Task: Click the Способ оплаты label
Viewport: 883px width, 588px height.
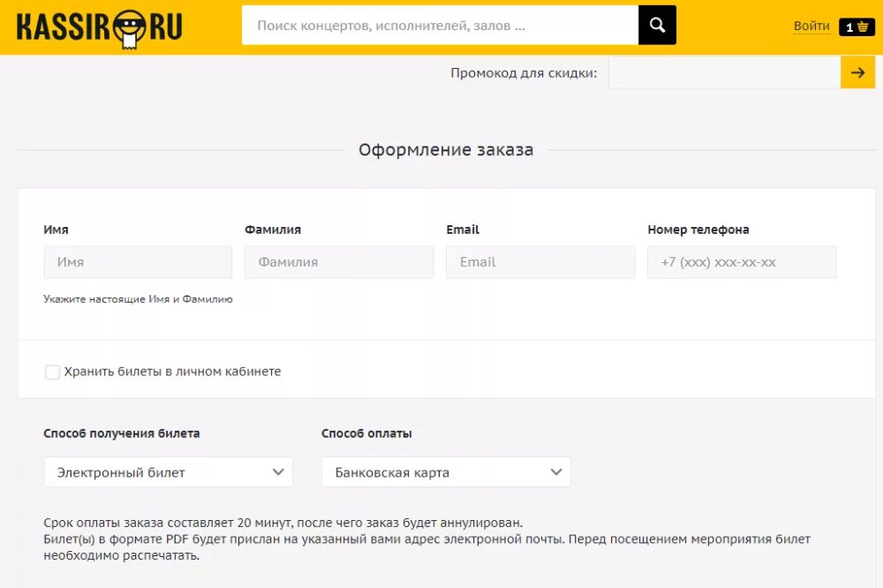Action: (x=366, y=433)
